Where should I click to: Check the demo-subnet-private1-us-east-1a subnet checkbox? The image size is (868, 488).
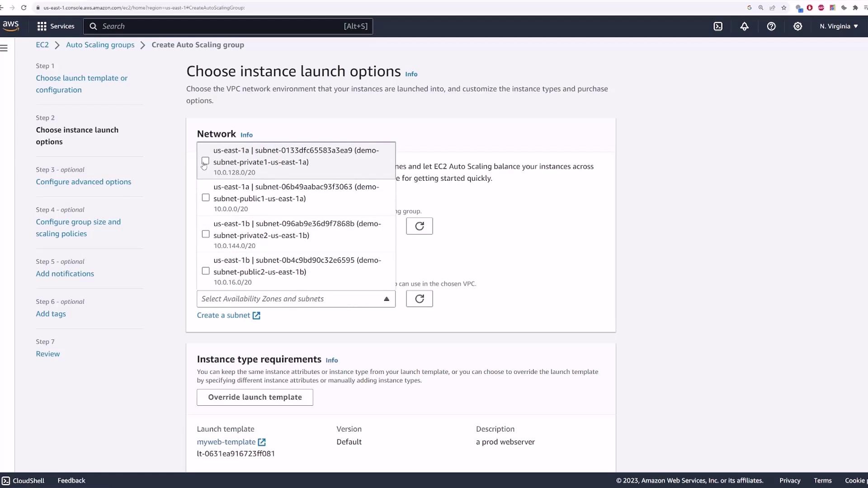[x=206, y=160]
